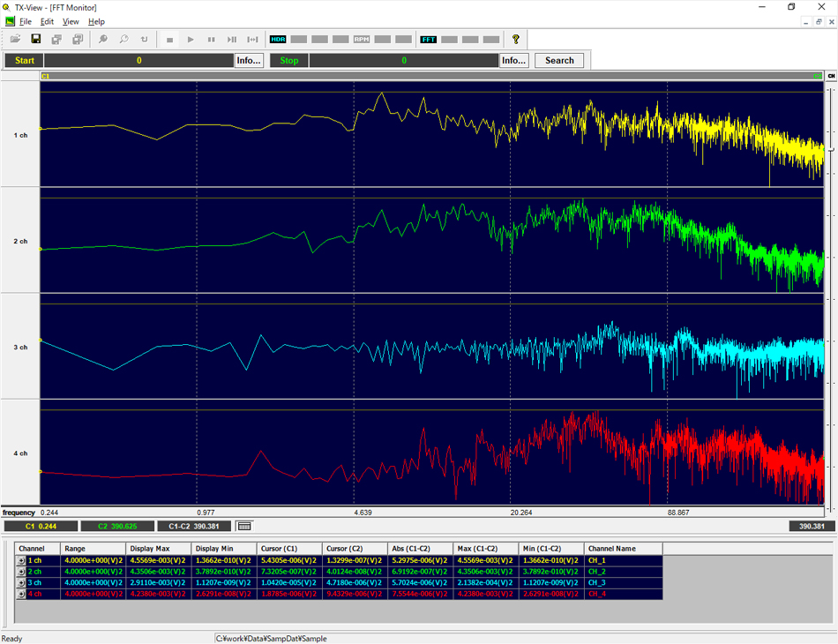Click the Search button
This screenshot has width=838, height=644.
click(x=561, y=60)
